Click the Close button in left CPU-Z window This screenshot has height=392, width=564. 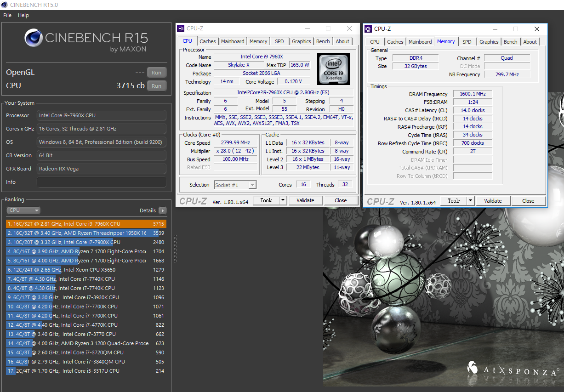click(x=341, y=200)
